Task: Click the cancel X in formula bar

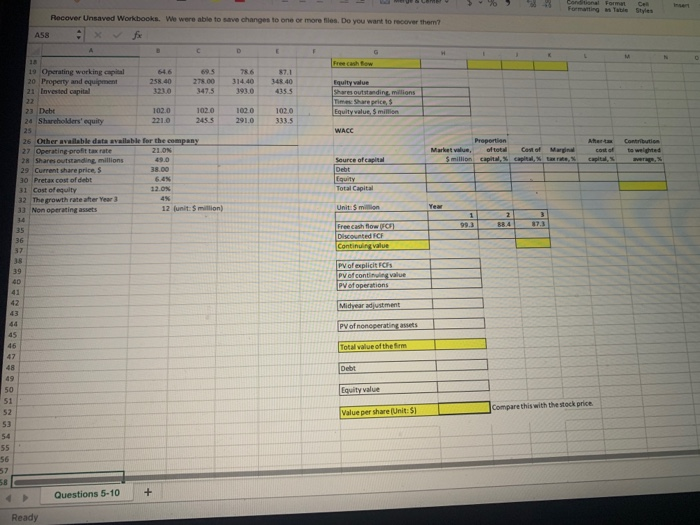Action: click(98, 35)
